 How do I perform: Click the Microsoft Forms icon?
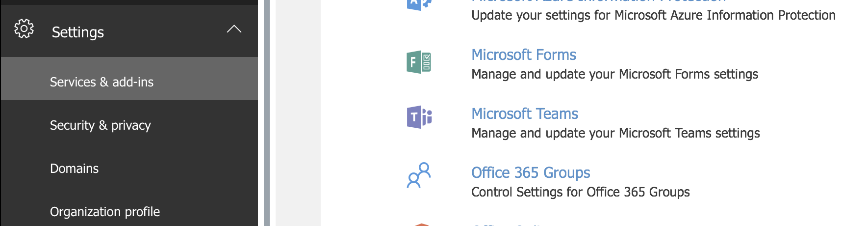point(419,62)
